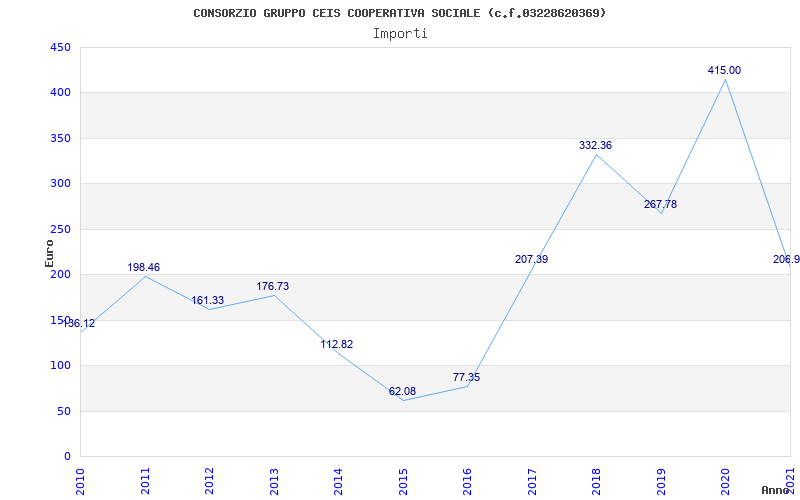Click the data label 136.12

[78, 323]
